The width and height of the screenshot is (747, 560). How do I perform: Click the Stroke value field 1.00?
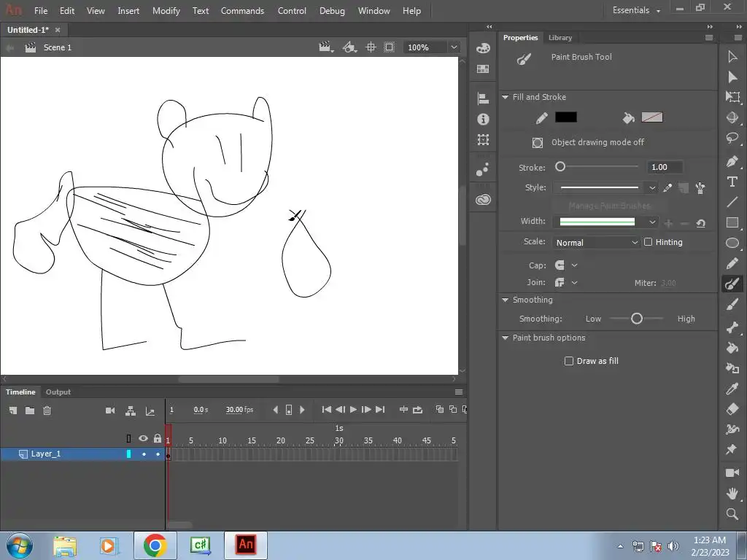click(665, 167)
